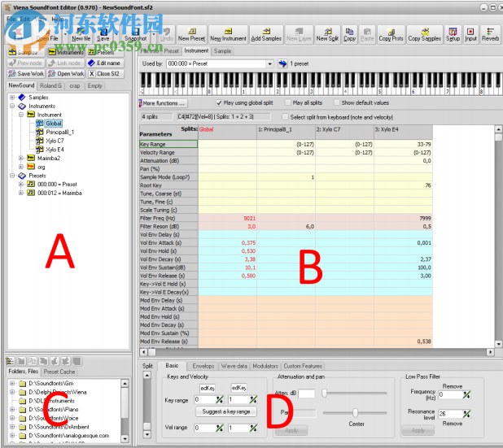Collapse the Instruments tree node
The height and width of the screenshot is (448, 503).
[12, 106]
